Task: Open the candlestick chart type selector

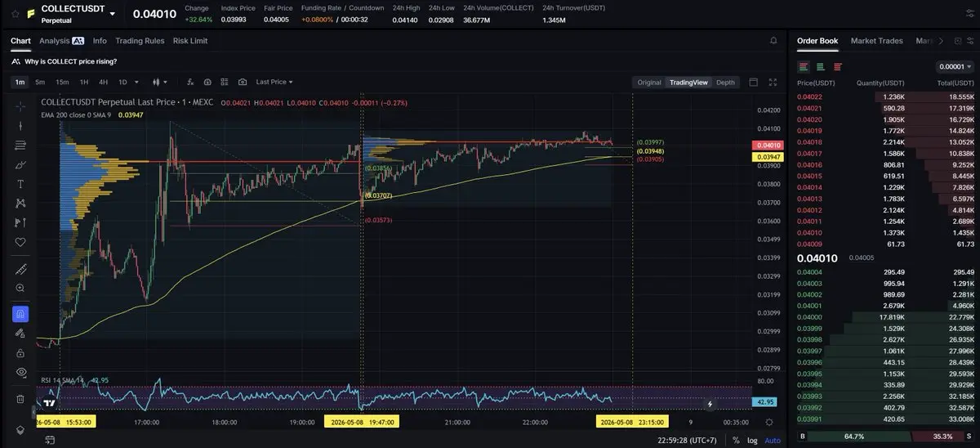Action: (159, 82)
